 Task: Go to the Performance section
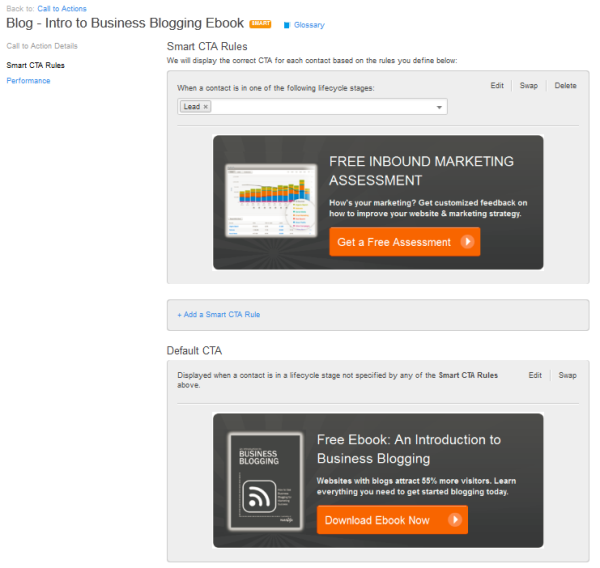(28, 81)
